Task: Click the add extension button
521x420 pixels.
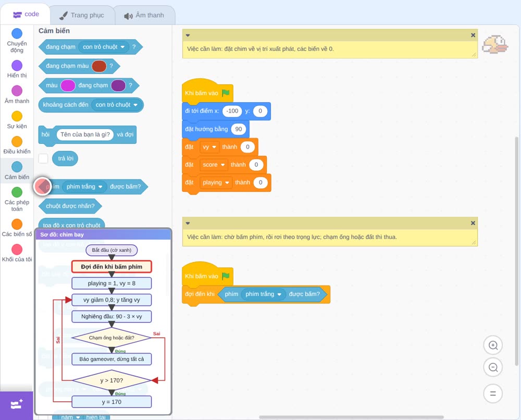Action: 17,405
